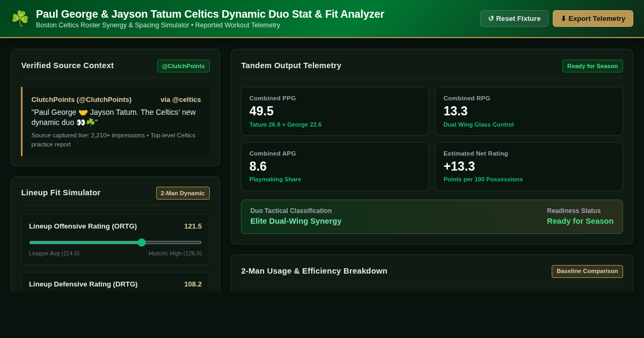The width and height of the screenshot is (644, 338).
Task: Select the Estimated Net Rating +13.3 card
Action: pyautogui.click(x=529, y=166)
